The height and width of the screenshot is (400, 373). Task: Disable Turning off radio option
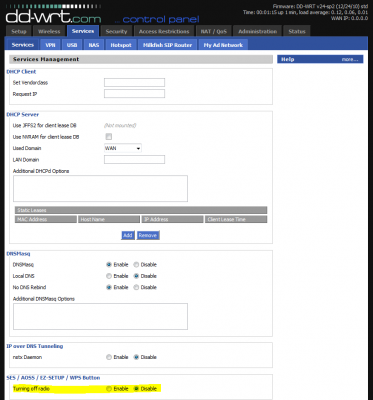[x=136, y=389]
